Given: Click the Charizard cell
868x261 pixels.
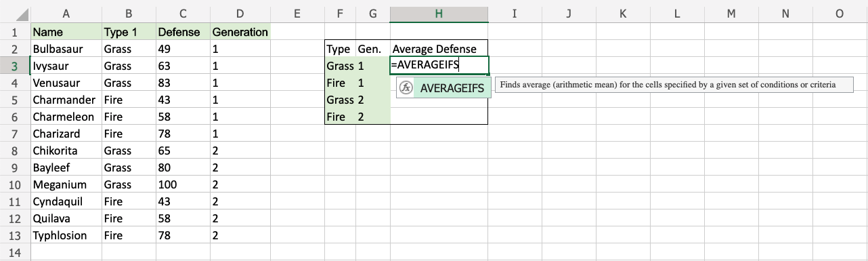Looking at the screenshot, I should (x=66, y=134).
